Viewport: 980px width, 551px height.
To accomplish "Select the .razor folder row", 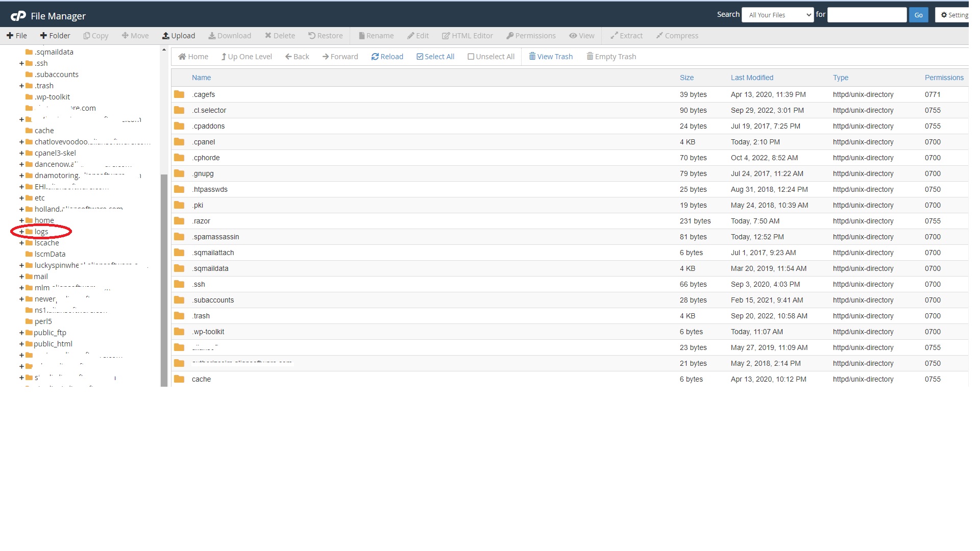I will point(570,221).
